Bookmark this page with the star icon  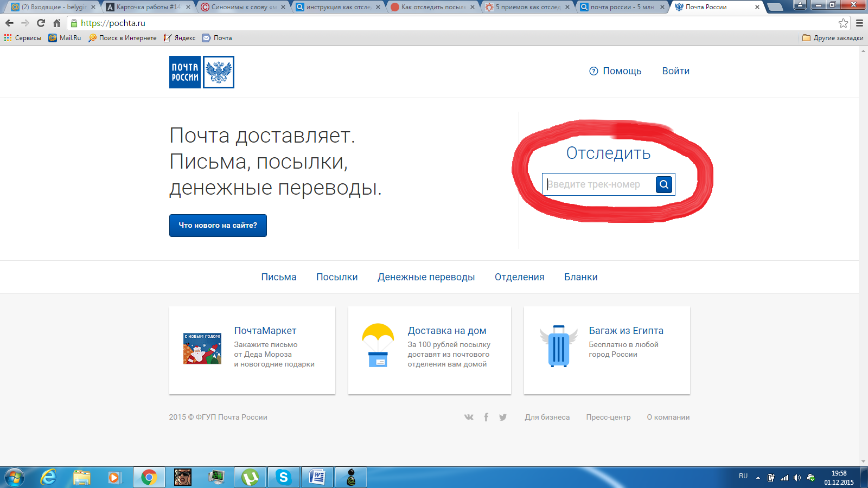843,23
